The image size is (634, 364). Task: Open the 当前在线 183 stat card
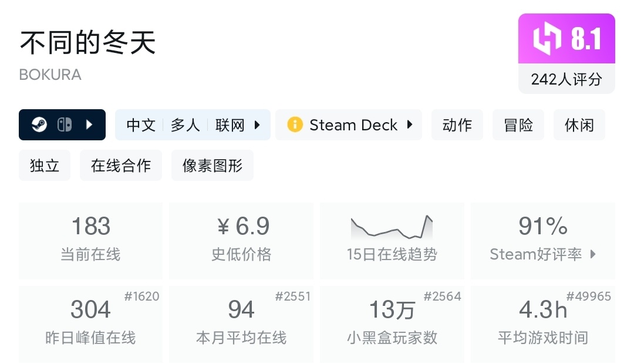pyautogui.click(x=90, y=241)
